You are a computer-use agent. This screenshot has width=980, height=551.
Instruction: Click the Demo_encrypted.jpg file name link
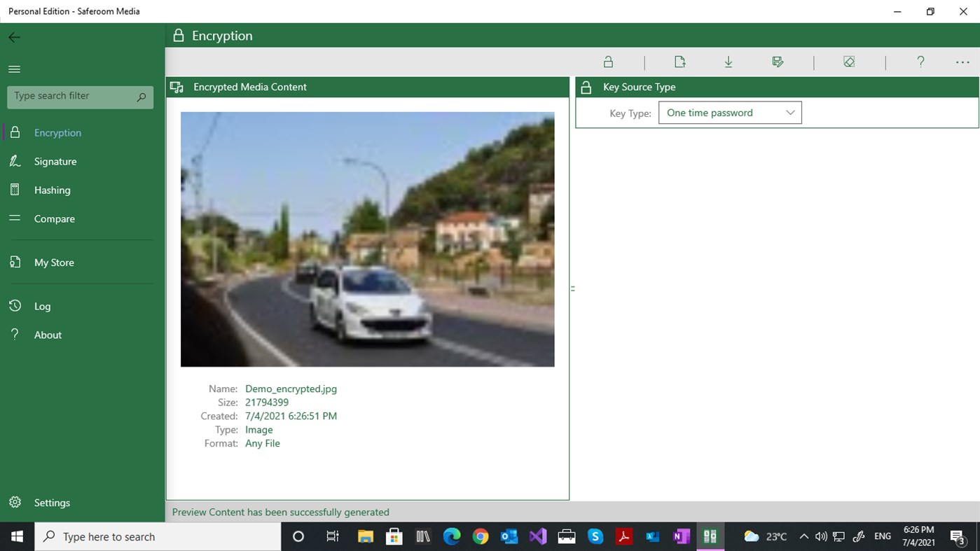[x=291, y=389]
